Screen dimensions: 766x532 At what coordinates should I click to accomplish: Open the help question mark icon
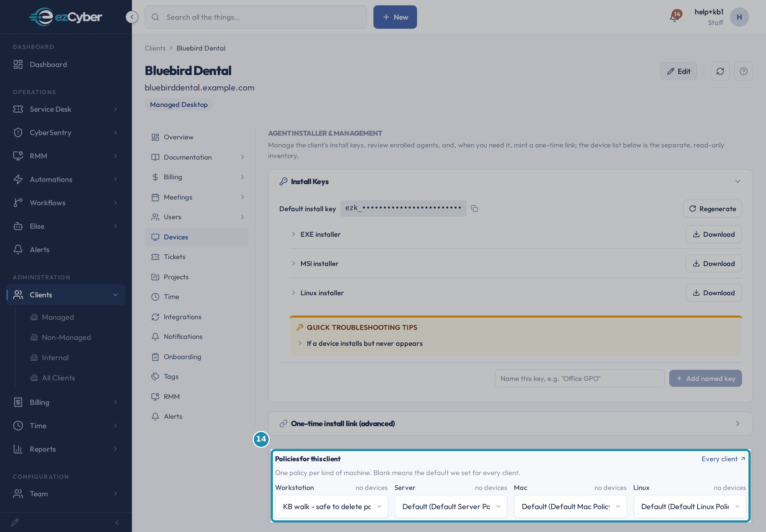click(743, 71)
